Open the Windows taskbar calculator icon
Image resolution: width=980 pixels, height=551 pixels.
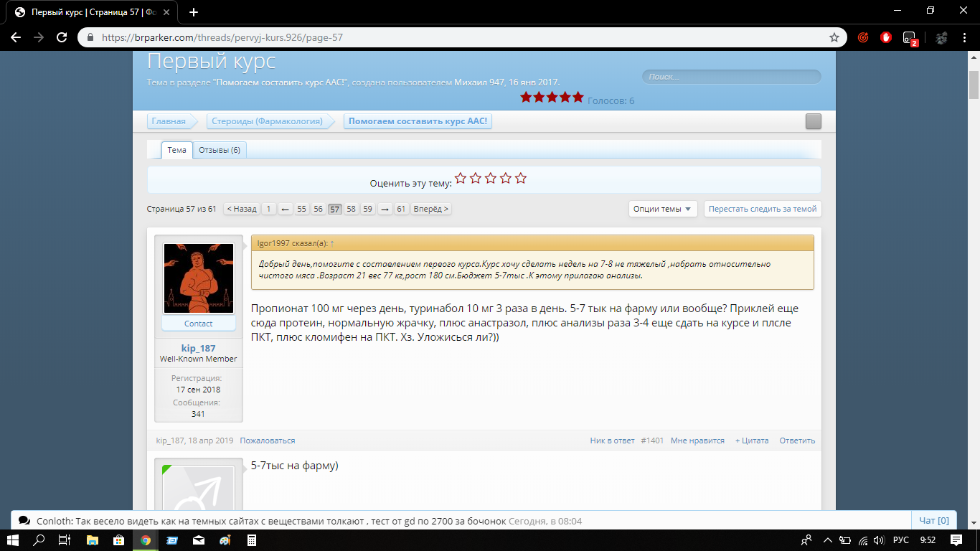(251, 540)
